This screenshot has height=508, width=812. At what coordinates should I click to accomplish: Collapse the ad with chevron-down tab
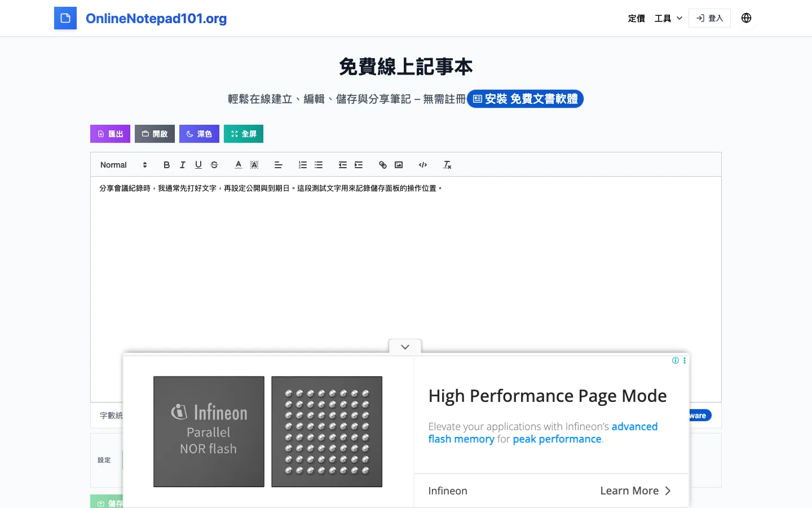pos(405,347)
